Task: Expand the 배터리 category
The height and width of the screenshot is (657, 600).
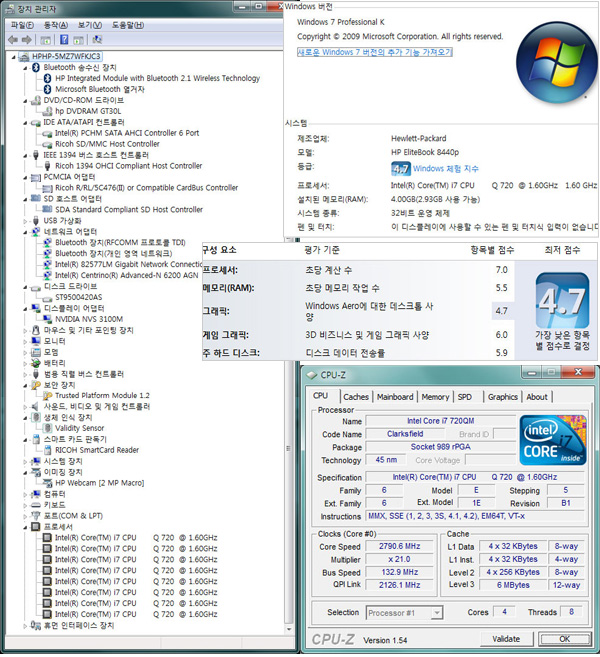Action: click(25, 363)
